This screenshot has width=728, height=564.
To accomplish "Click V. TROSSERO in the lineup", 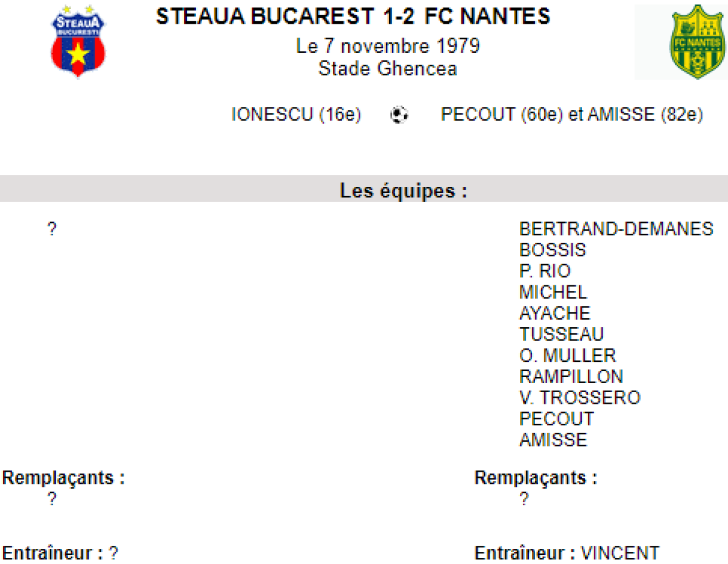I will pyautogui.click(x=579, y=398).
